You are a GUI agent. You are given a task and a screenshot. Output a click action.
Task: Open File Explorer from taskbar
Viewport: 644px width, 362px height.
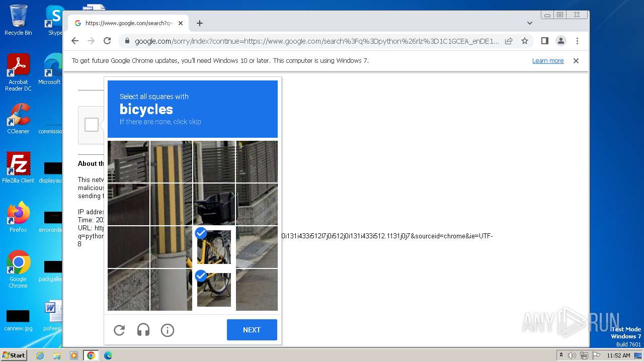[x=57, y=355]
